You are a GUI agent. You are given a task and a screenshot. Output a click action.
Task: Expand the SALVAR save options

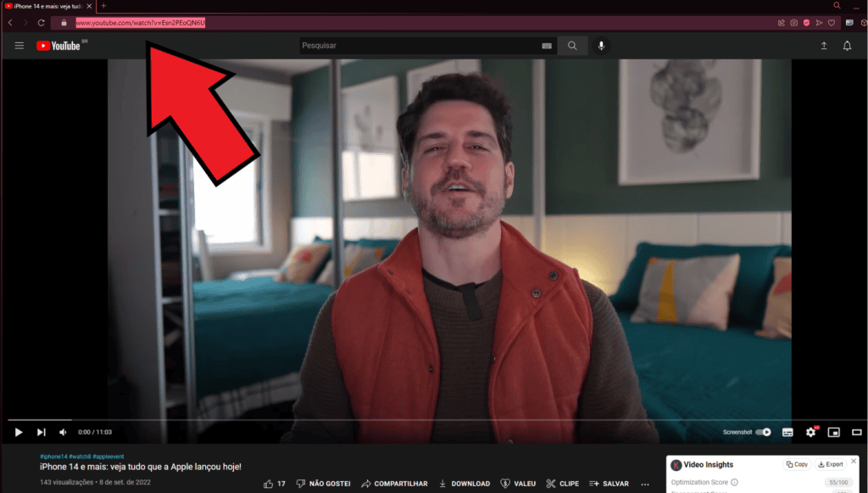609,483
